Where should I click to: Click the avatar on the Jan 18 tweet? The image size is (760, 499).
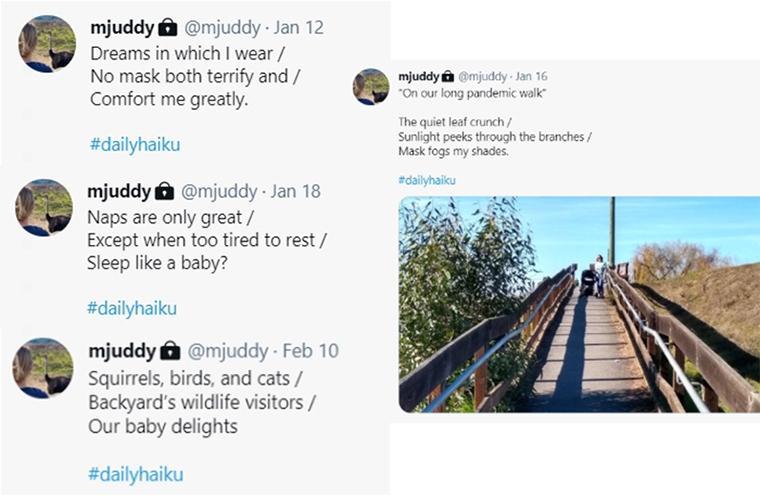tap(44, 208)
